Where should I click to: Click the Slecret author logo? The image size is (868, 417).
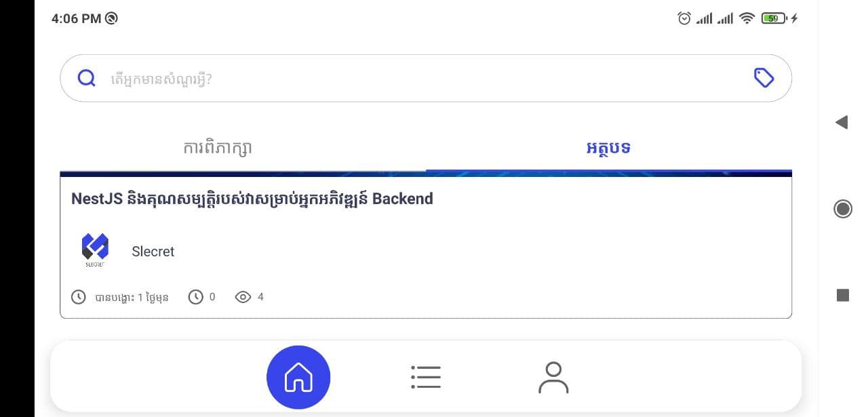coord(95,251)
